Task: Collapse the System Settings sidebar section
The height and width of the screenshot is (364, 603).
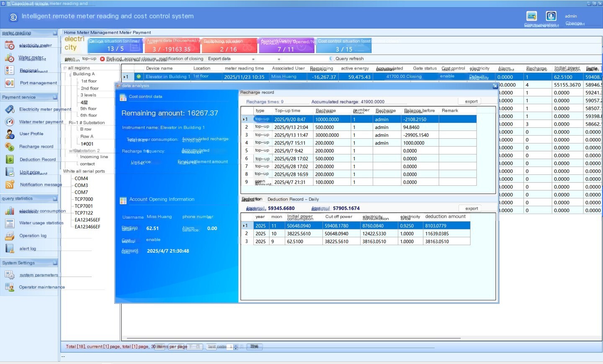Action: pos(55,263)
